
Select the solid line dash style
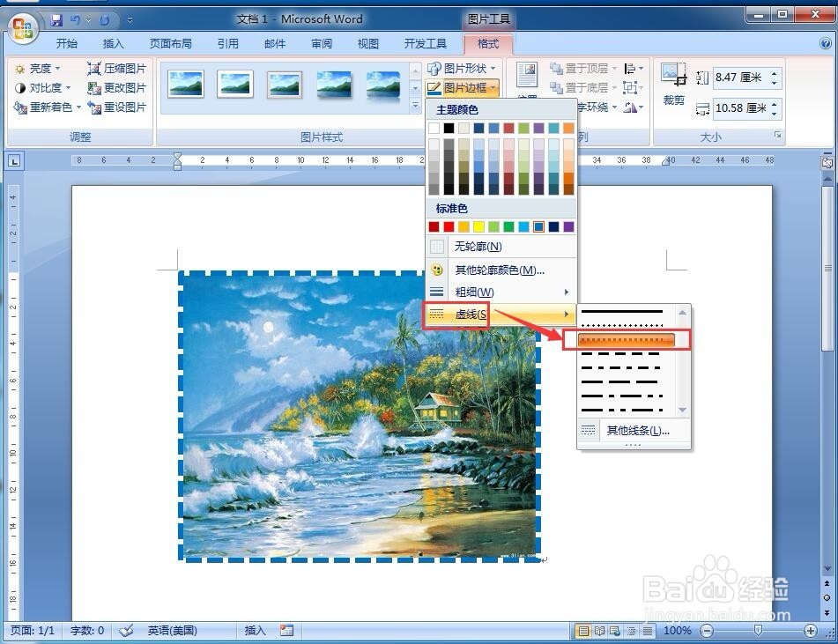point(621,311)
